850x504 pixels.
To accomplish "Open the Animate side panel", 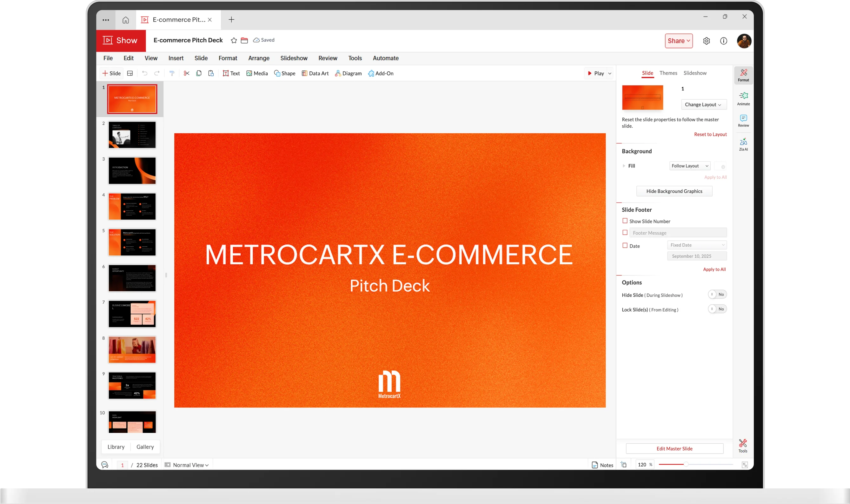I will point(743,98).
